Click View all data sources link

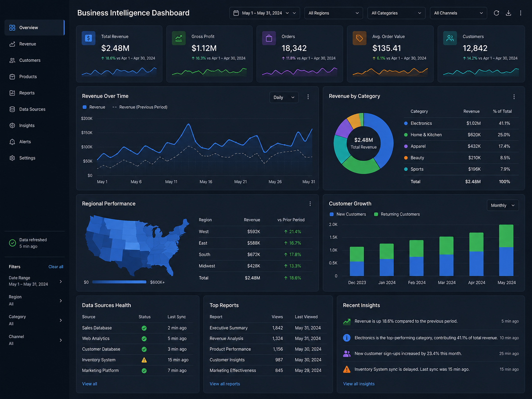[x=90, y=384]
